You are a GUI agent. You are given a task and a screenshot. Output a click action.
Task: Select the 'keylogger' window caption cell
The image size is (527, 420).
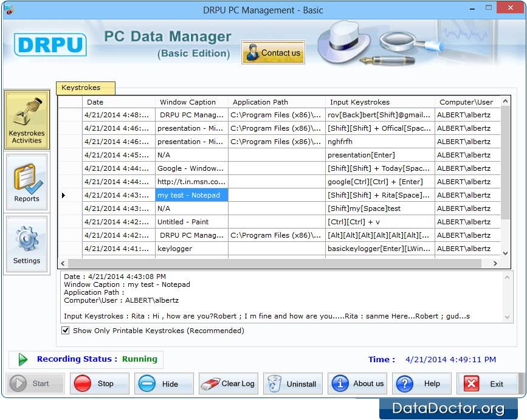click(x=191, y=249)
